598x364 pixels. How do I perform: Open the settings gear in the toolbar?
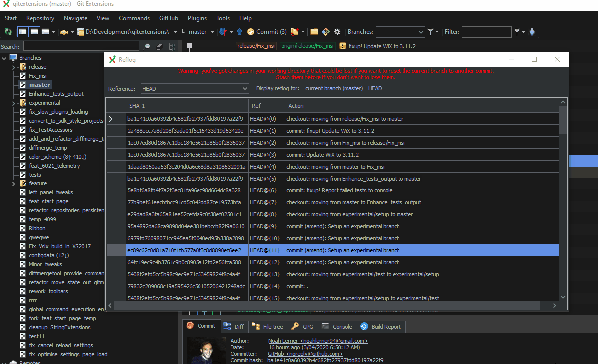click(x=338, y=31)
